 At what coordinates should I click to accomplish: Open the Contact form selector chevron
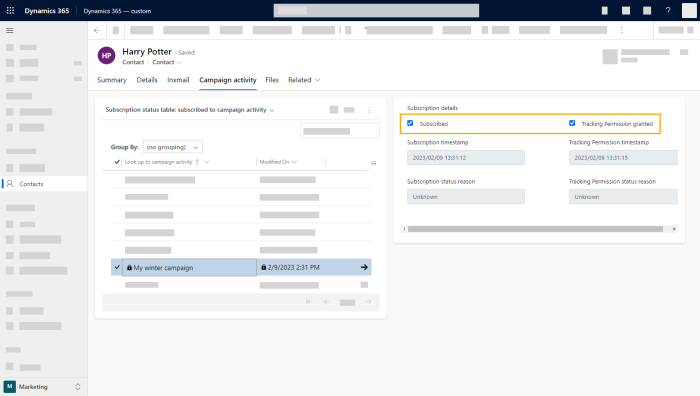(179, 63)
